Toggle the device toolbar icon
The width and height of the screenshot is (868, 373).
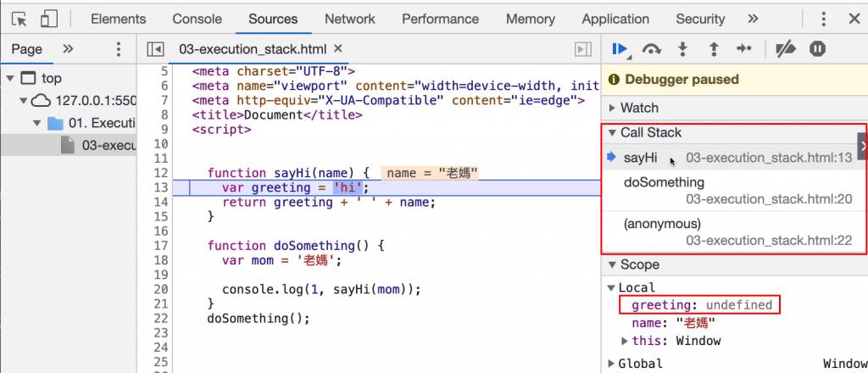pyautogui.click(x=49, y=19)
